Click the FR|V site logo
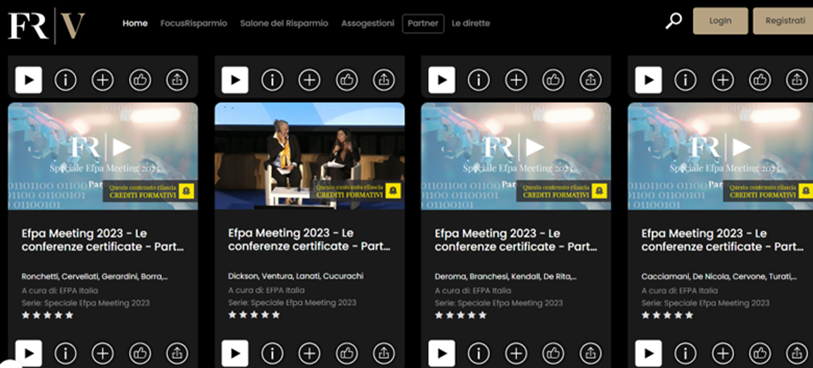Image resolution: width=813 pixels, height=368 pixels. coord(46,25)
